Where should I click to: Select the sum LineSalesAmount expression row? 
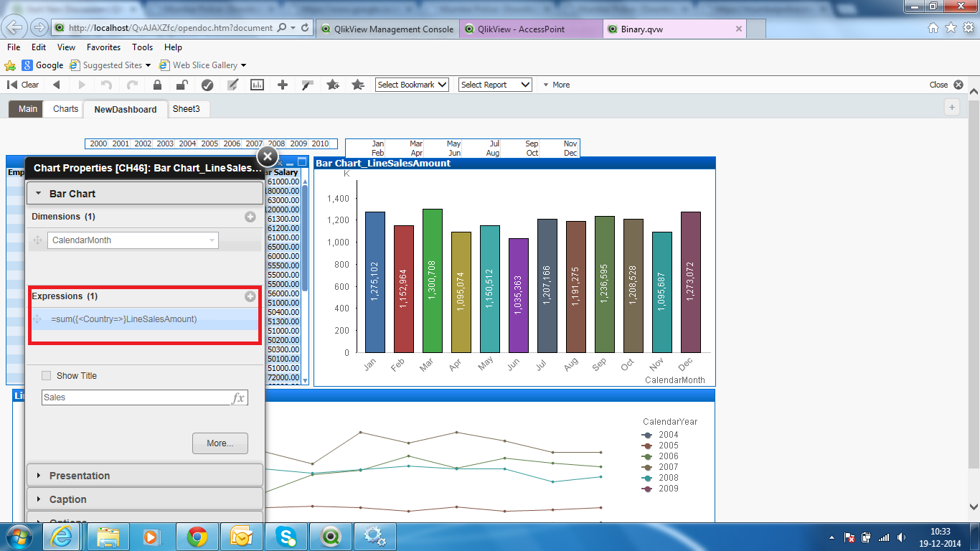[144, 319]
